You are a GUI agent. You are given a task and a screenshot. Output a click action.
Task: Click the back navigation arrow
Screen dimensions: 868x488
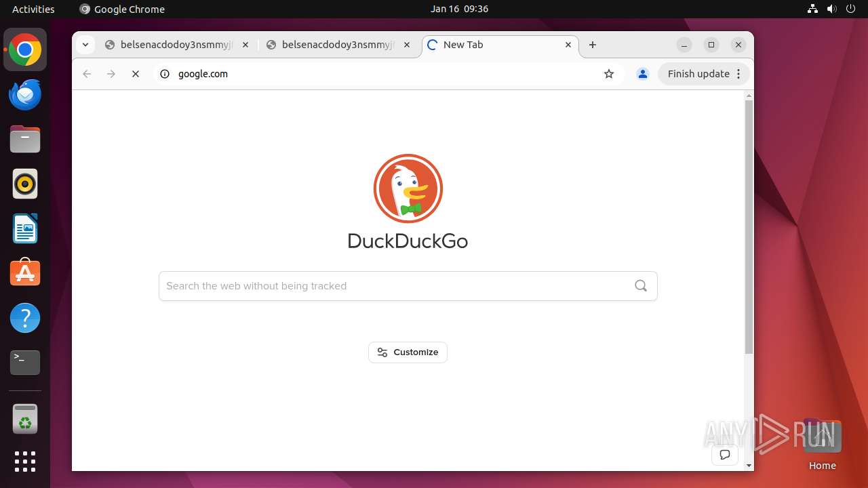[87, 74]
